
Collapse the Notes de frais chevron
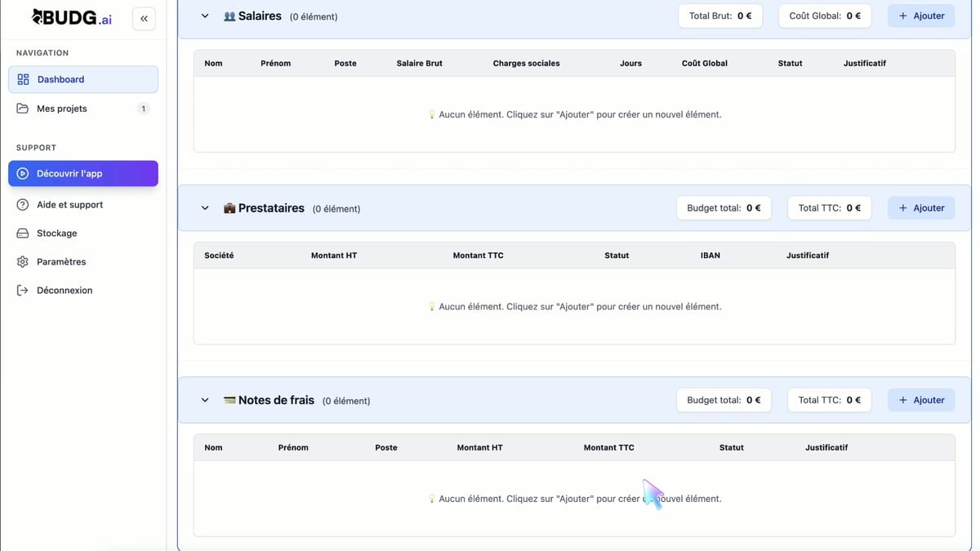click(205, 400)
